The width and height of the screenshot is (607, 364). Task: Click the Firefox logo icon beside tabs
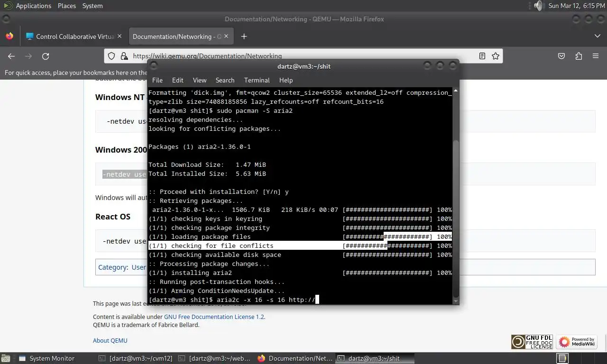(9, 36)
